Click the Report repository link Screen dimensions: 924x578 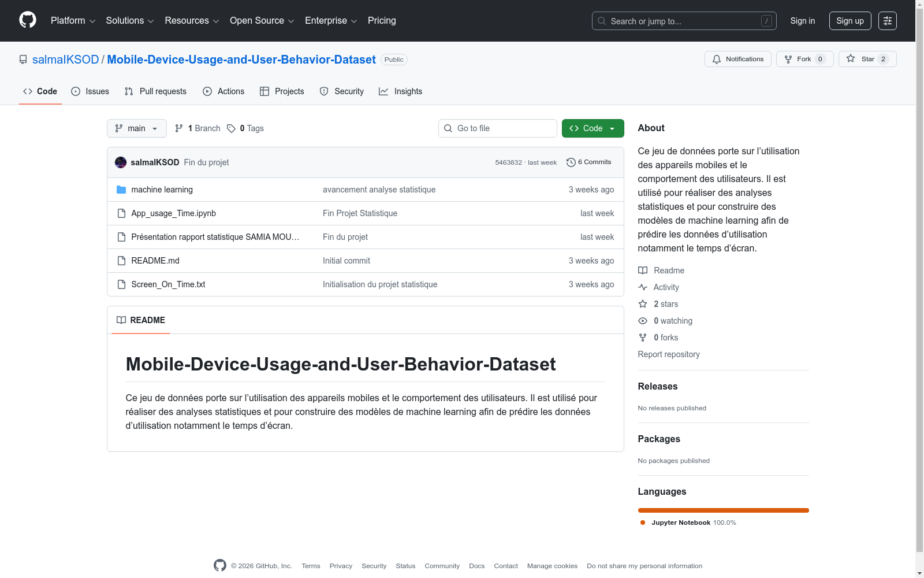pos(669,354)
